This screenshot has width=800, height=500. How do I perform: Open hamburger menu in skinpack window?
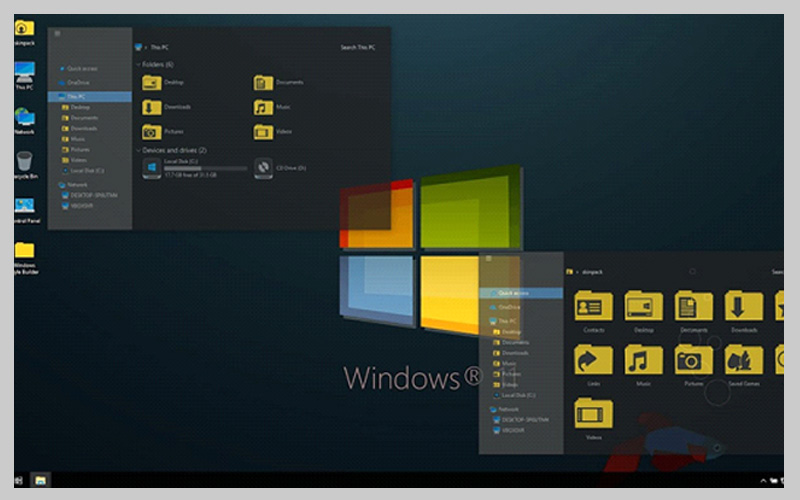coord(488,258)
